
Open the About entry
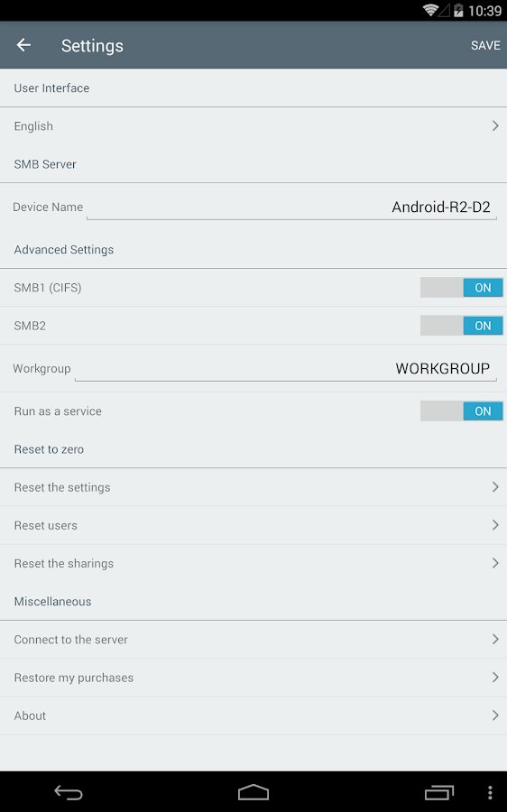[253, 715]
